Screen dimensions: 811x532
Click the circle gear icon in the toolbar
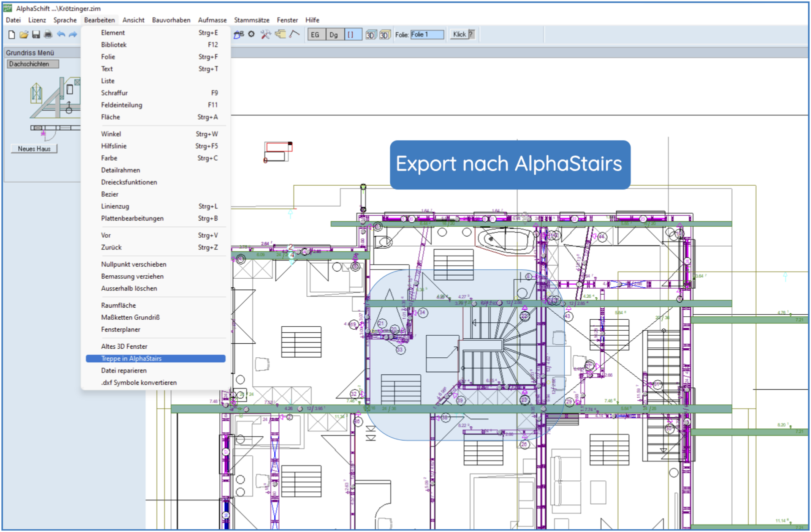point(251,34)
